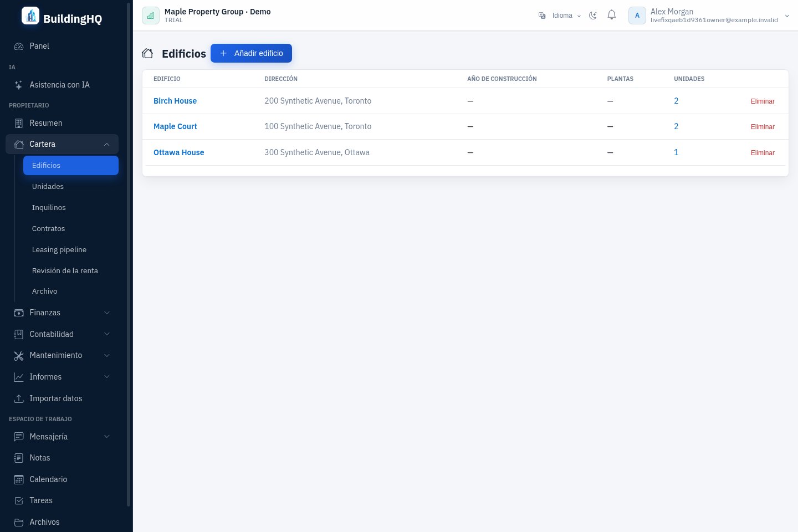Click the Contabilidad ledger icon
798x532 pixels.
[x=19, y=335]
